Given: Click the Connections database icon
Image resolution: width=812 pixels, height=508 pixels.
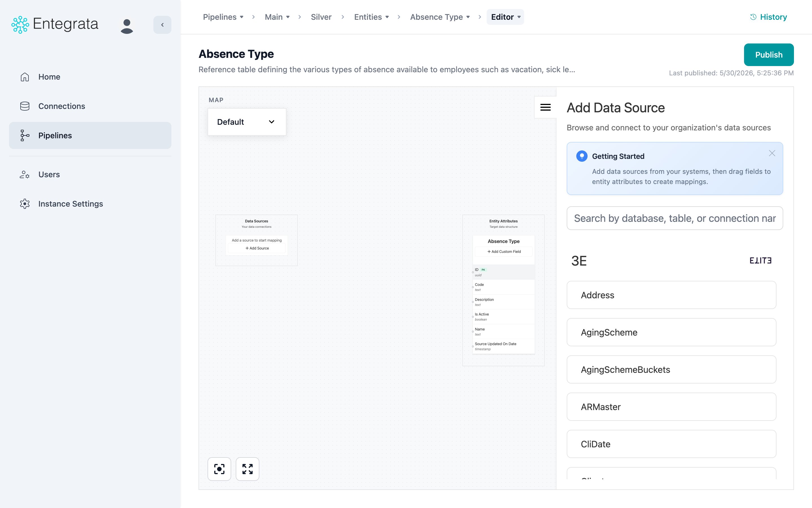Looking at the screenshot, I should tap(25, 106).
